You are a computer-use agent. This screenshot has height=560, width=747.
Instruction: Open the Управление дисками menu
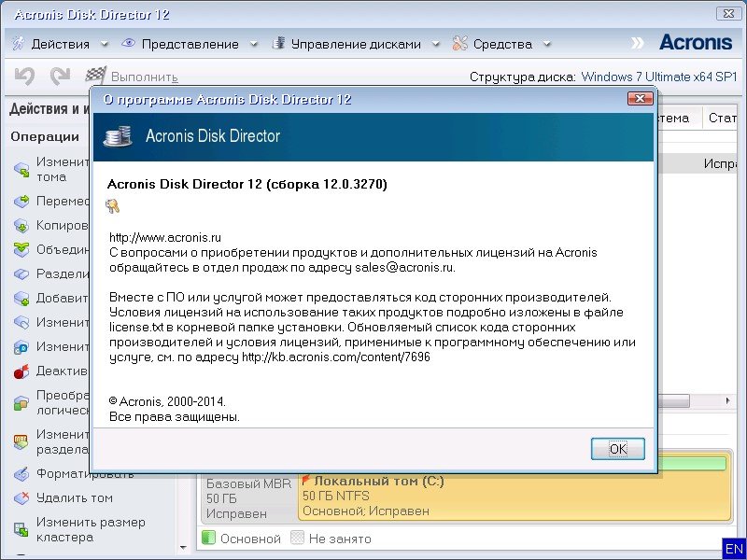356,44
